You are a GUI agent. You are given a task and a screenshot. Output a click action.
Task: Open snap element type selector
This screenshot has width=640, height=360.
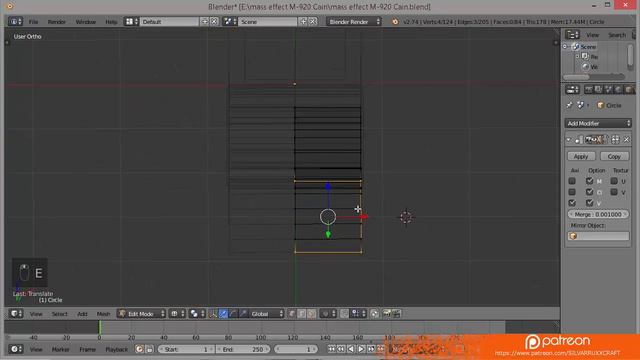359,313
